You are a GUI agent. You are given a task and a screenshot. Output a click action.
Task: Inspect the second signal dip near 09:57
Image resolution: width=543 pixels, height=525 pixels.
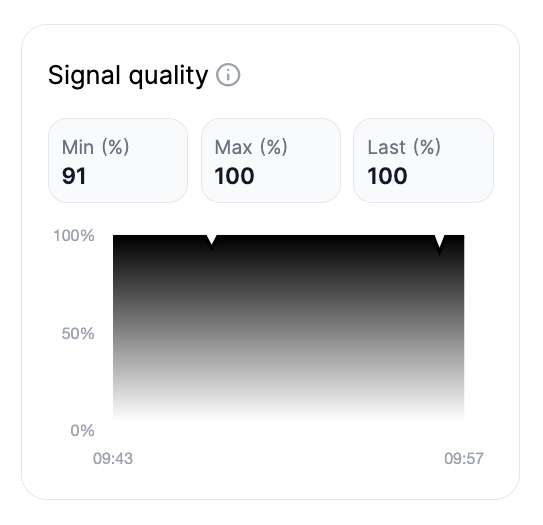439,245
